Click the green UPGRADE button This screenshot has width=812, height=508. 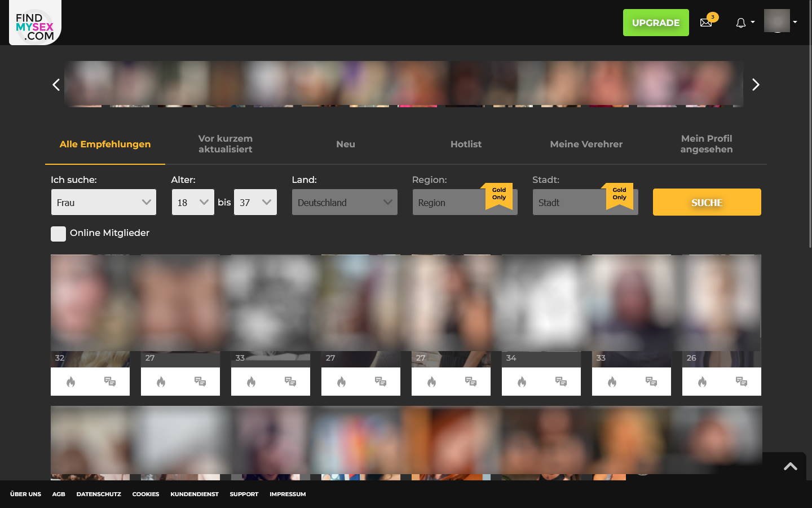(x=656, y=23)
